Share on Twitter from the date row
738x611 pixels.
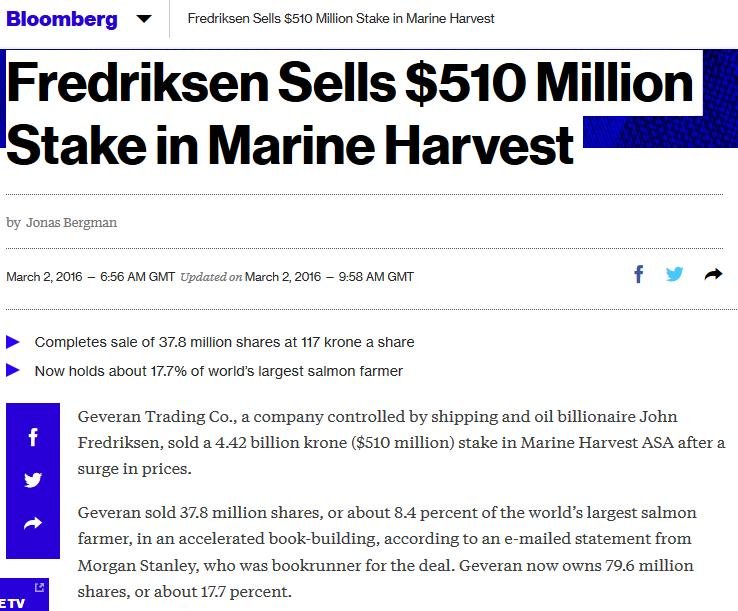tap(675, 274)
